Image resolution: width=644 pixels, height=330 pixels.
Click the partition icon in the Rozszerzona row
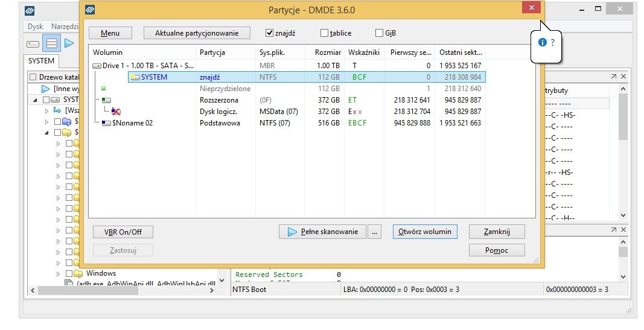[x=106, y=100]
